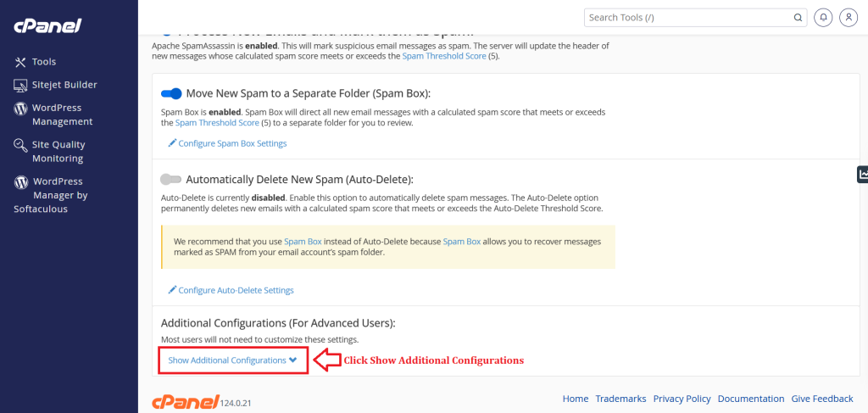Open Spam Threshold Score link in SpamAssassin text
Viewport: 868px width, 413px height.
(x=444, y=57)
